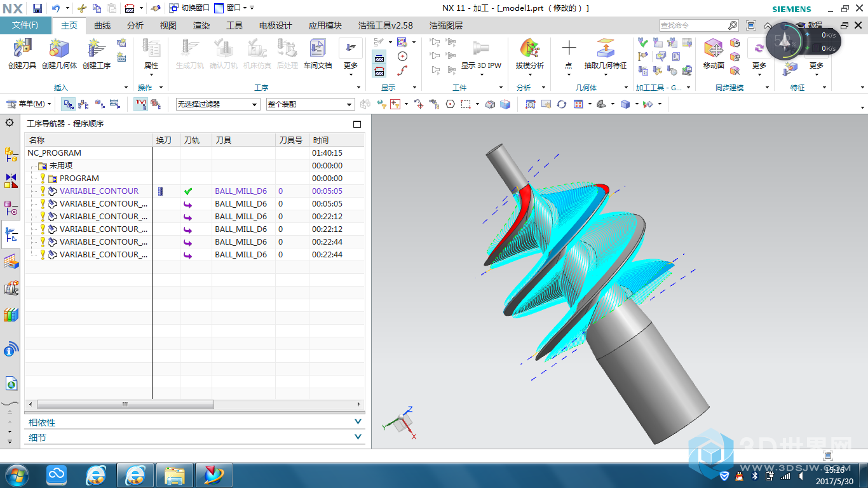This screenshot has height=488, width=868.
Task: Open Internet Explorer from taskbar
Action: [x=96, y=475]
